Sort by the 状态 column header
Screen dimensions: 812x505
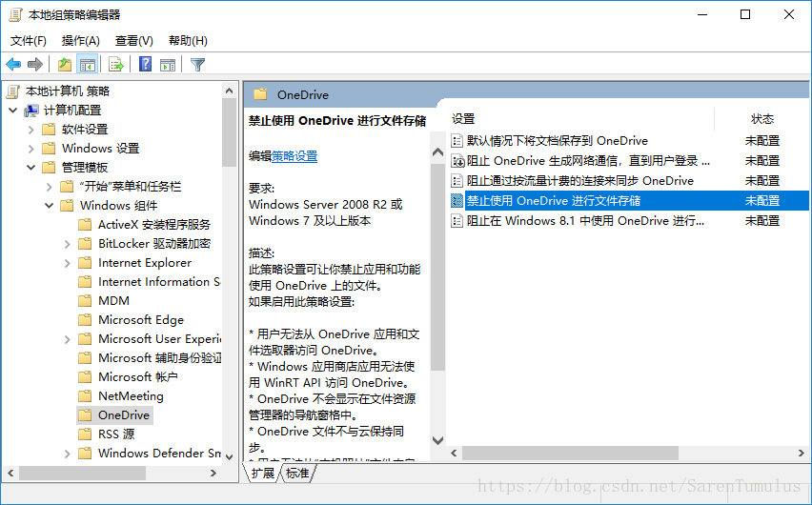pos(762,119)
